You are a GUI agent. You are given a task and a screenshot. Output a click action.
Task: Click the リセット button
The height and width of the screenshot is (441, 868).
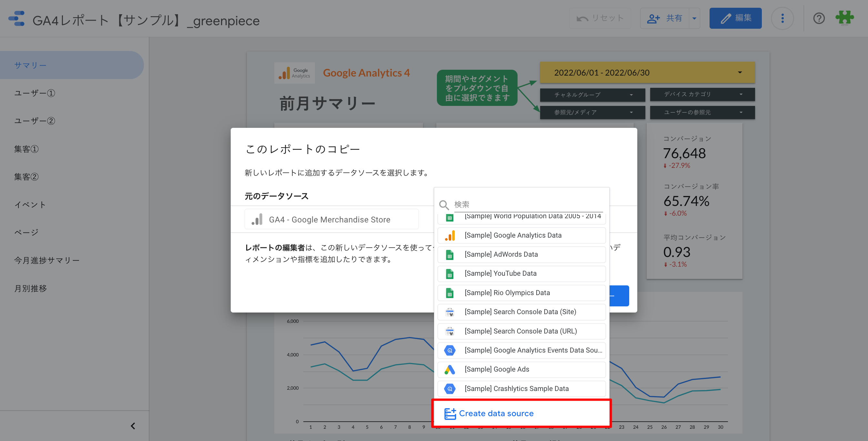(600, 18)
